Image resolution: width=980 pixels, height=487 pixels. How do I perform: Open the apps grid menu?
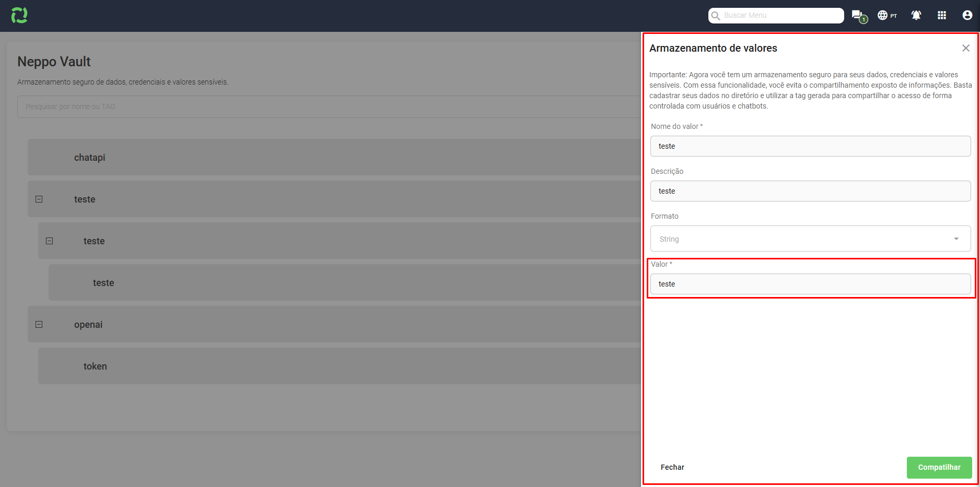point(942,15)
